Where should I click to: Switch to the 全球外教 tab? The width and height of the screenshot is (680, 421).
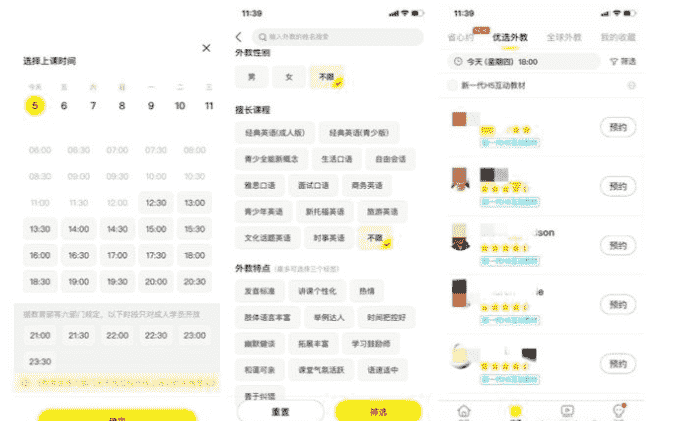click(x=564, y=38)
